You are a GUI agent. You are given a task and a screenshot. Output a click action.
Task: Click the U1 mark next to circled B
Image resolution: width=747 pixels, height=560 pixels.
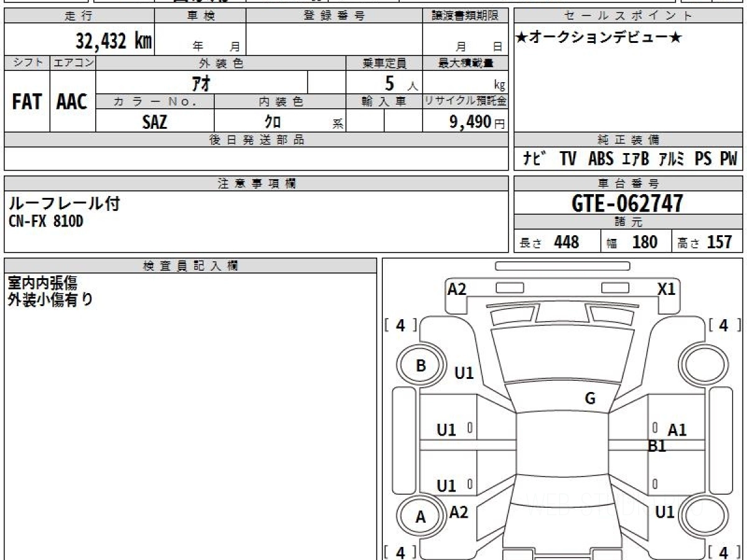click(x=464, y=373)
